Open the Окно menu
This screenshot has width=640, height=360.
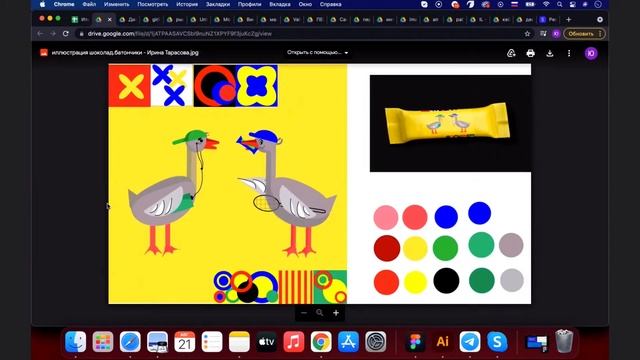pyautogui.click(x=305, y=4)
